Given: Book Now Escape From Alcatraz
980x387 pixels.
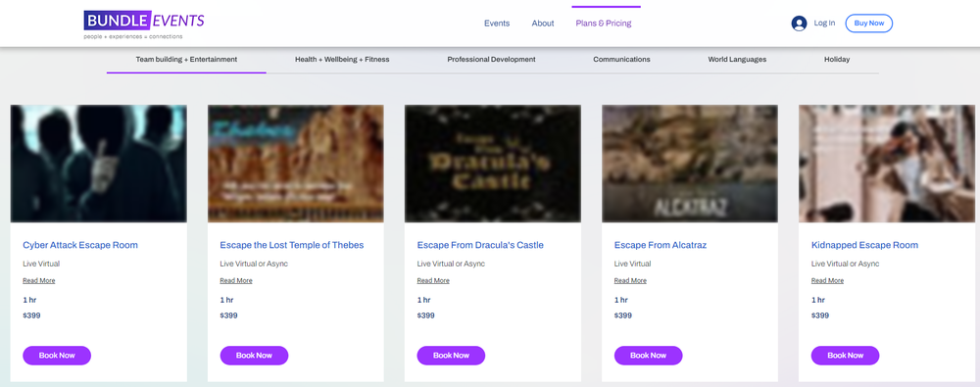Looking at the screenshot, I should [648, 355].
